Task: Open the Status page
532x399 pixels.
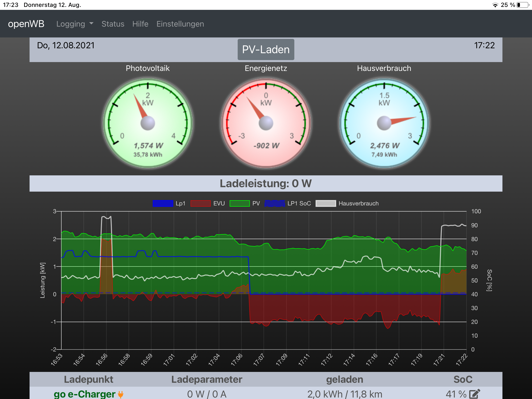Action: point(113,24)
